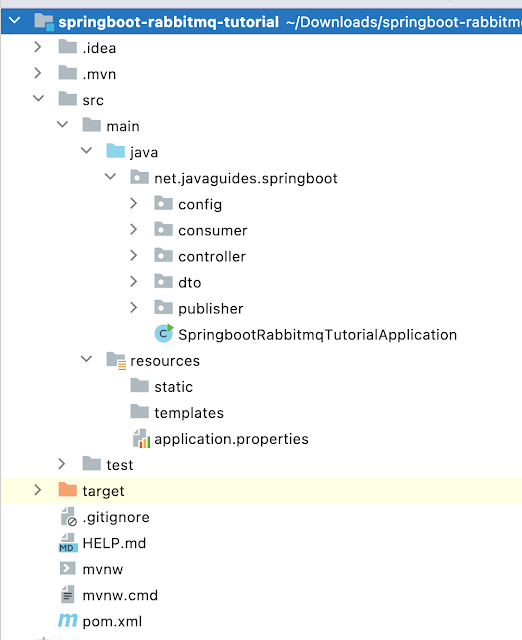Click the blue java source folder icon
The width and height of the screenshot is (522, 640).
click(116, 151)
